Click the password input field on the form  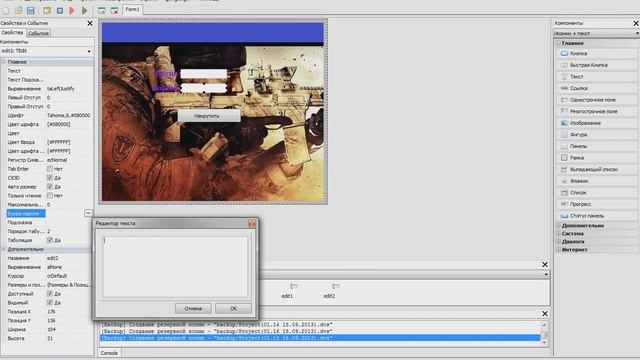coord(204,88)
